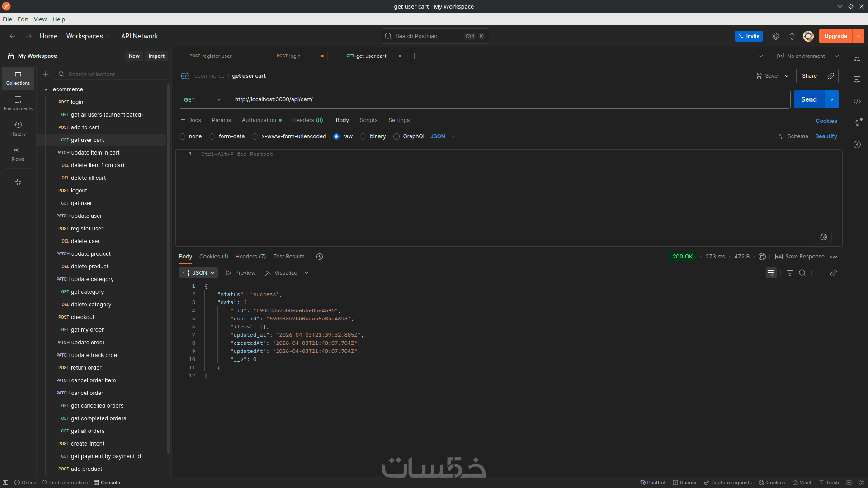This screenshot has height=488, width=868.
Task: Select the none body type radio
Action: (x=182, y=136)
